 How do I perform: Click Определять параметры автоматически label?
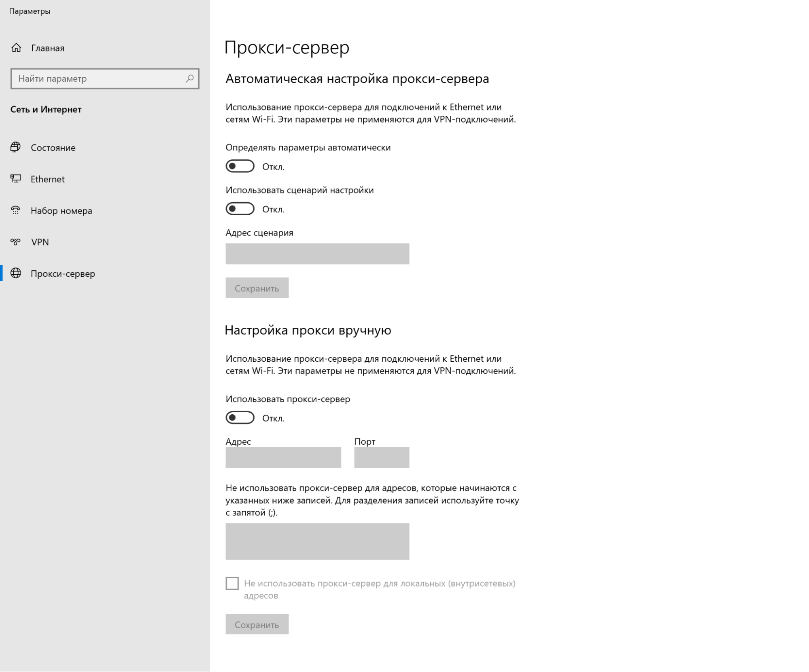tap(308, 148)
